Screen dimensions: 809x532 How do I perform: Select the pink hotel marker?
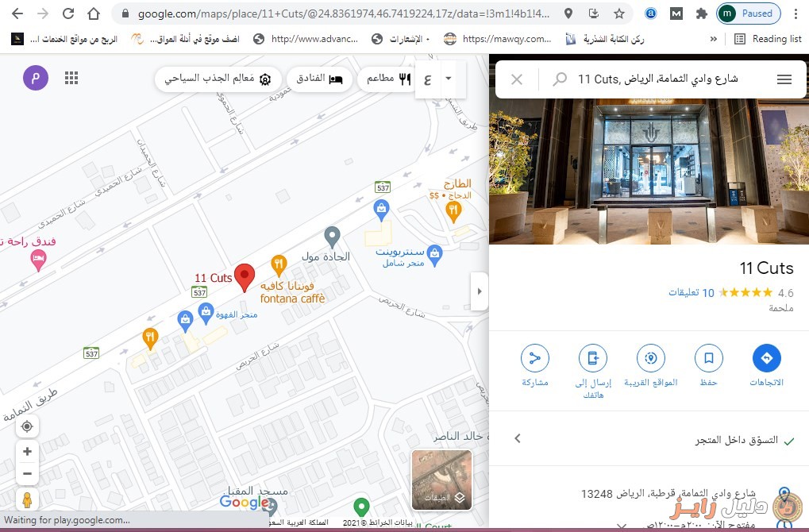click(38, 260)
